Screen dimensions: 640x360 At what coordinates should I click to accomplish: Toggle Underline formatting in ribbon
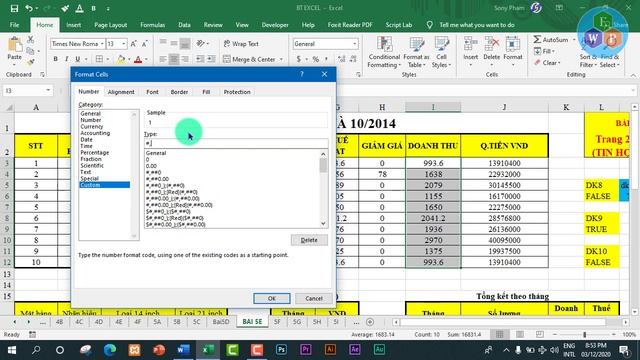tap(78, 59)
